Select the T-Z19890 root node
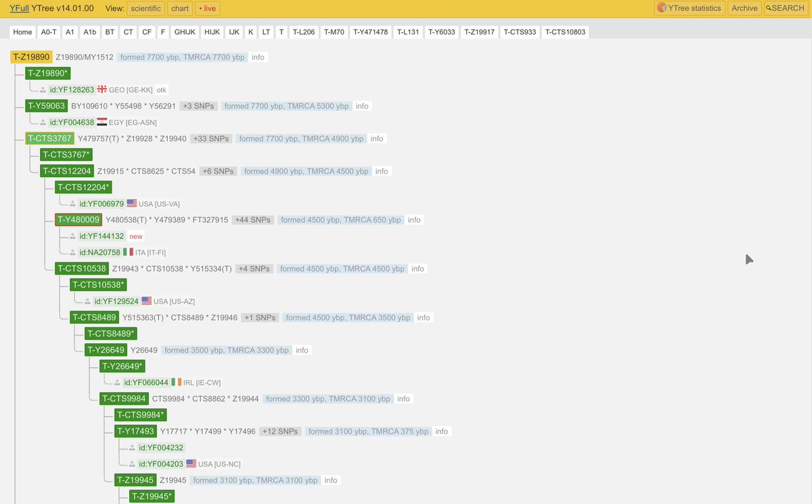812x504 pixels. point(30,57)
